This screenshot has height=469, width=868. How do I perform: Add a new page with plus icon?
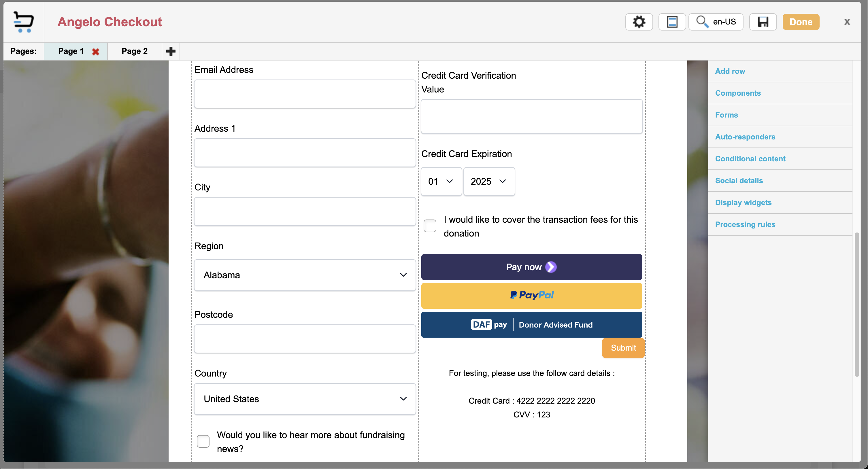tap(171, 51)
